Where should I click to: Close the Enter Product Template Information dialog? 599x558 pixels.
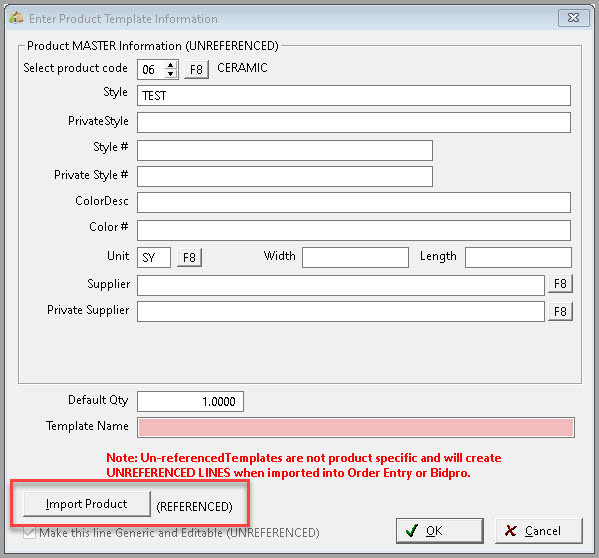point(573,18)
